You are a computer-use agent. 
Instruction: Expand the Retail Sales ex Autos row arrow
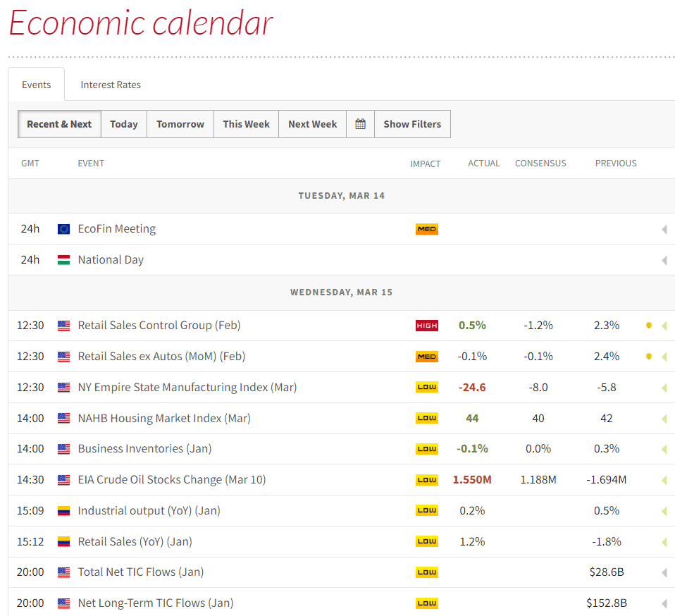[x=664, y=357]
